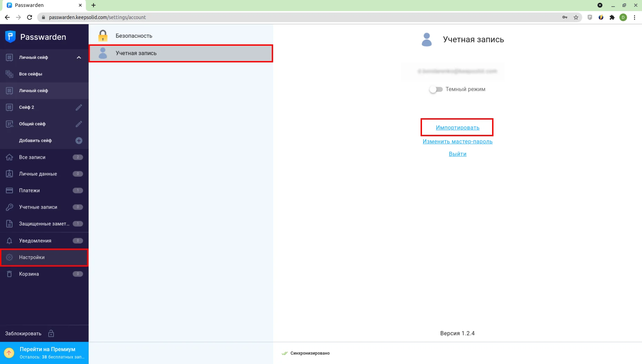
Task: Open Уведомления via bell icon
Action: 9,241
